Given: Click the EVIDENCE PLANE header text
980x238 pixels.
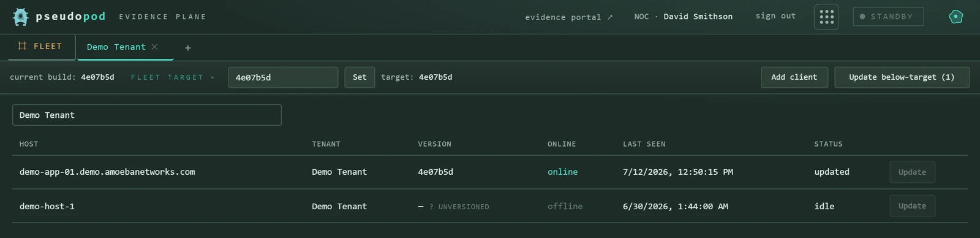Looking at the screenshot, I should 162,17.
